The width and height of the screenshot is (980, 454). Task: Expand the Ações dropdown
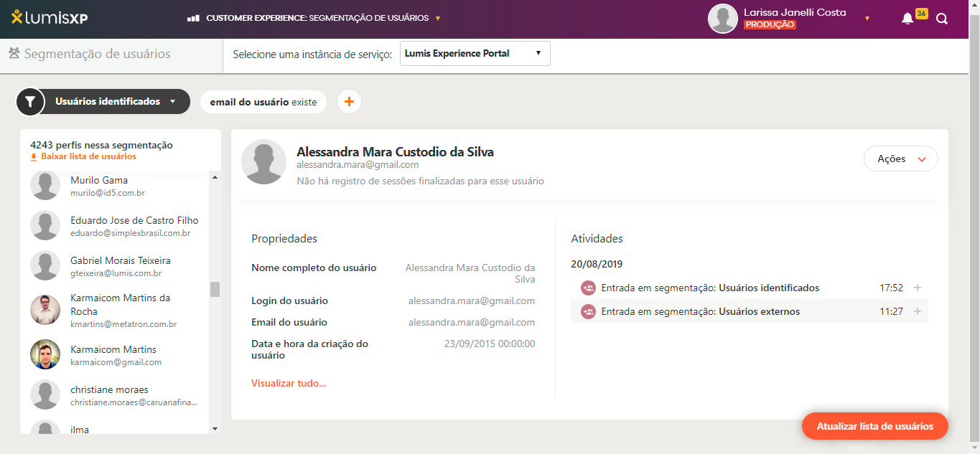(900, 159)
